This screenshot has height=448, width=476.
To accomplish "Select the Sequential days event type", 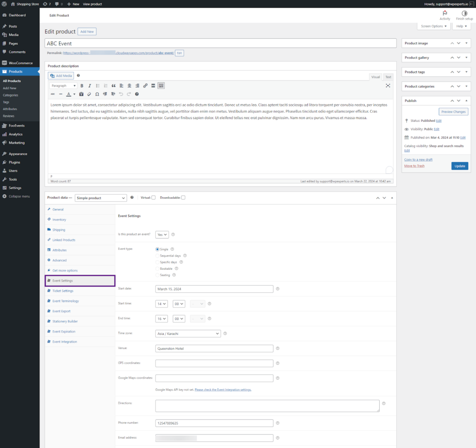I will (x=157, y=256).
